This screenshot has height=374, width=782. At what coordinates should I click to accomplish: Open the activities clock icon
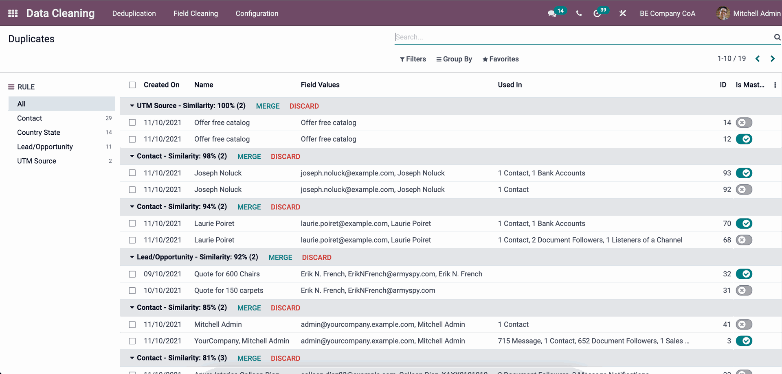[x=597, y=14]
